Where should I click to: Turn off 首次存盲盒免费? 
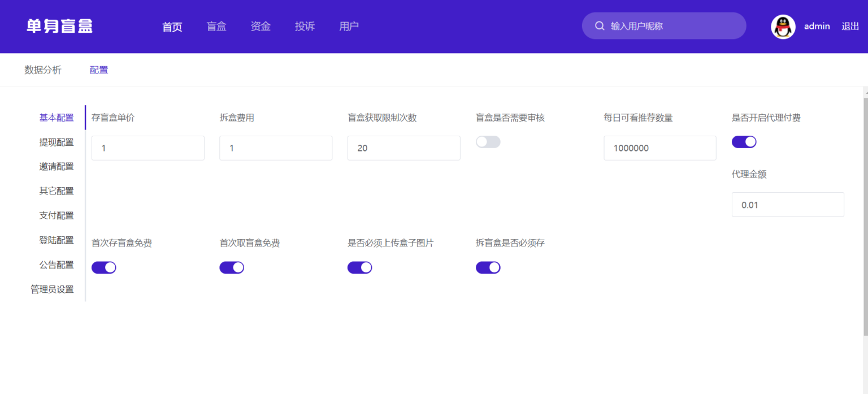(103, 267)
